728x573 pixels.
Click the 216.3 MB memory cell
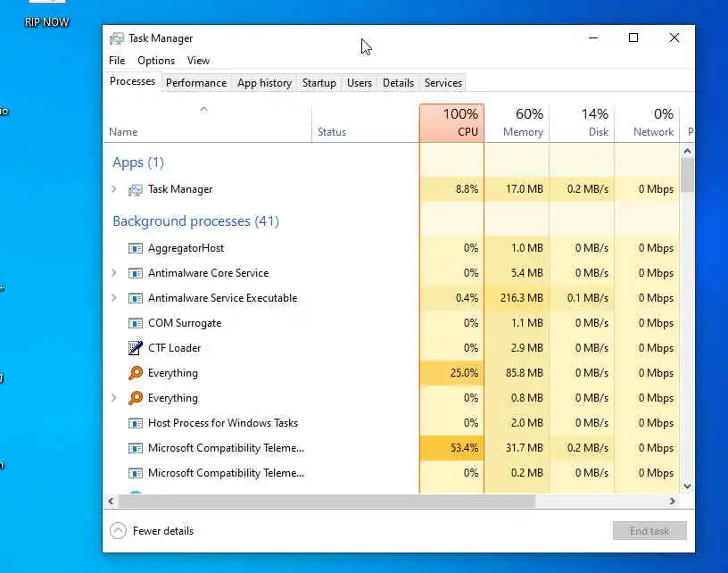517,298
